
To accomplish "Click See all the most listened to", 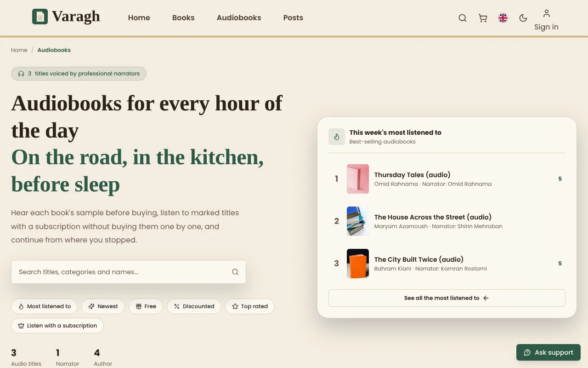I will [x=447, y=298].
